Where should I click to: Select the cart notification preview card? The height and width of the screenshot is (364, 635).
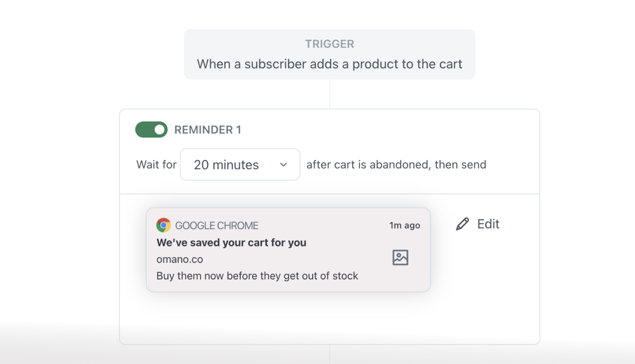pyautogui.click(x=288, y=250)
